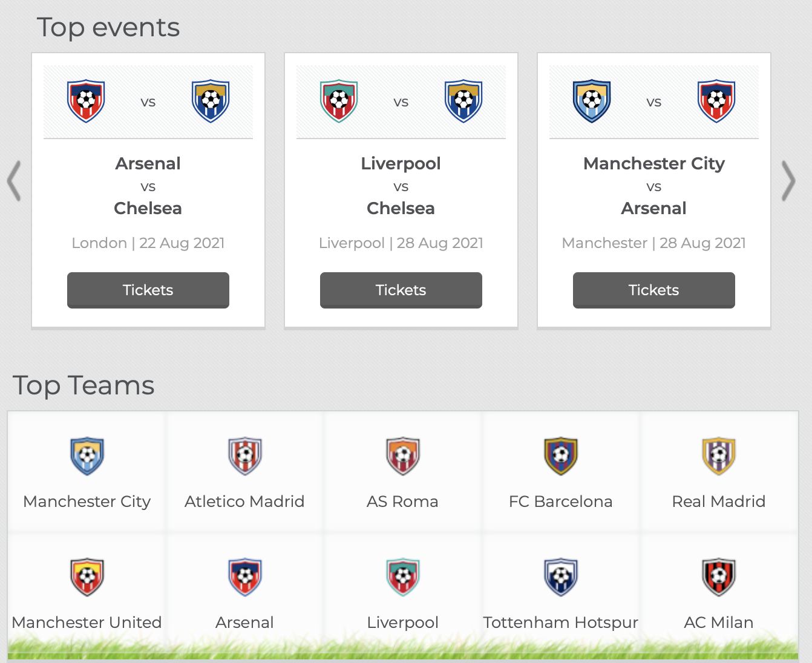Screen dimensions: 812x663
Task: Show next events with right arrow
Action: pyautogui.click(x=788, y=180)
